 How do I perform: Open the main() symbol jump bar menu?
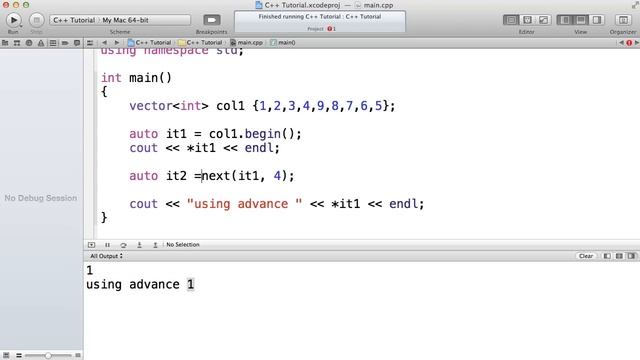point(282,42)
